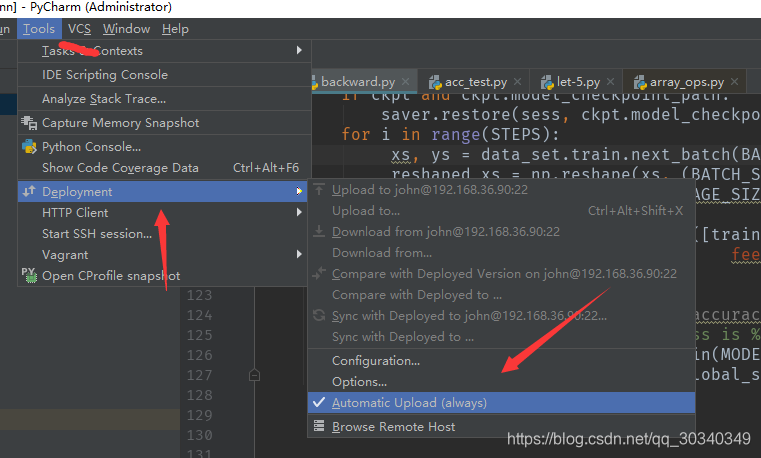Click the acc_test.py file icon

pyautogui.click(x=435, y=82)
